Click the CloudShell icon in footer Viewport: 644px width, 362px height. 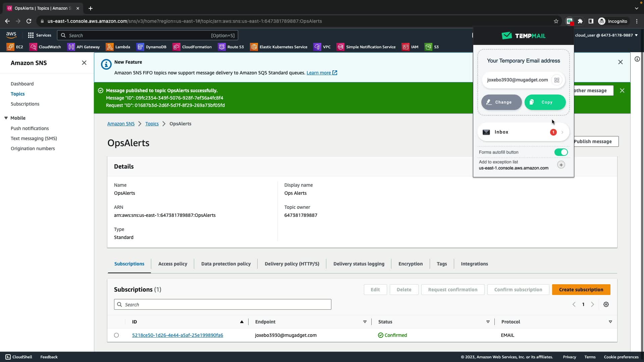pos(8,357)
